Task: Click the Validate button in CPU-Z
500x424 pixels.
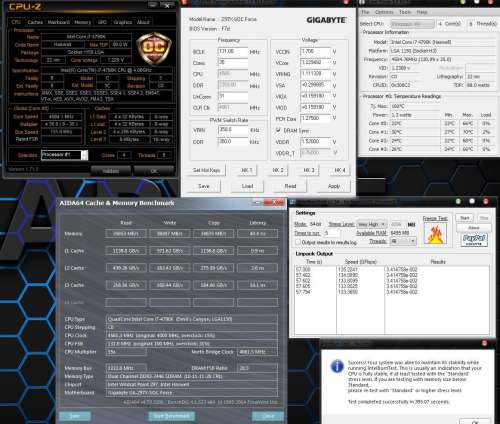Action: tap(111, 171)
